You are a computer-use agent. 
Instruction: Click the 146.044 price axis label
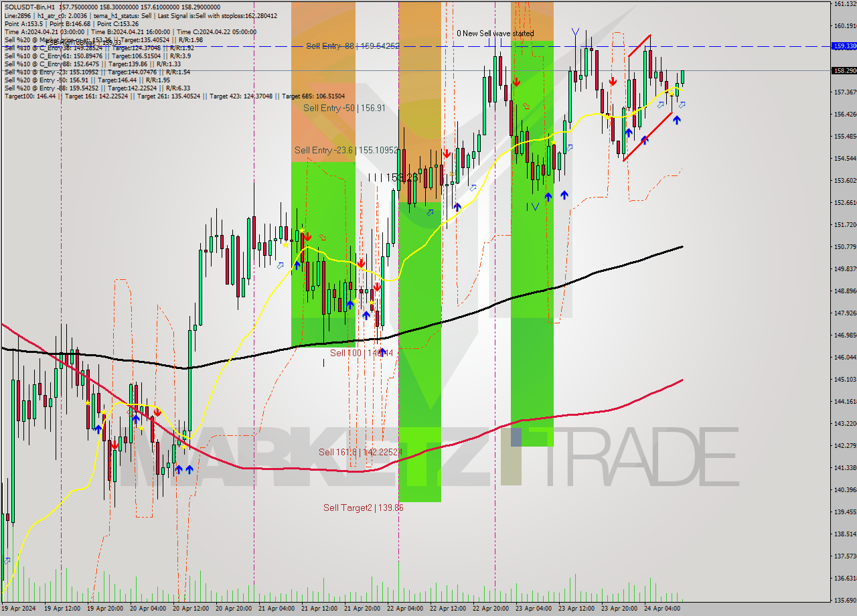pos(845,357)
